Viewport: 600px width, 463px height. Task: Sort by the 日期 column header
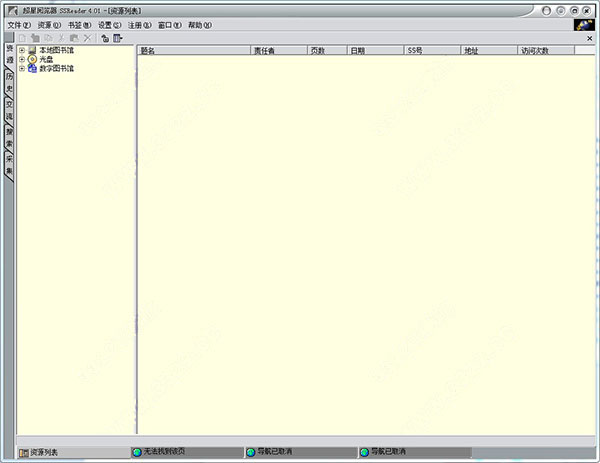[x=375, y=51]
